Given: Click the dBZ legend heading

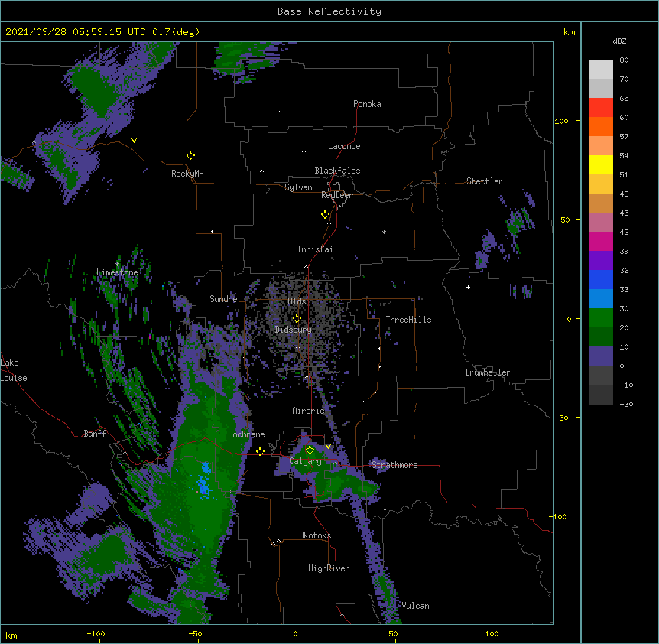Looking at the screenshot, I should (x=619, y=41).
